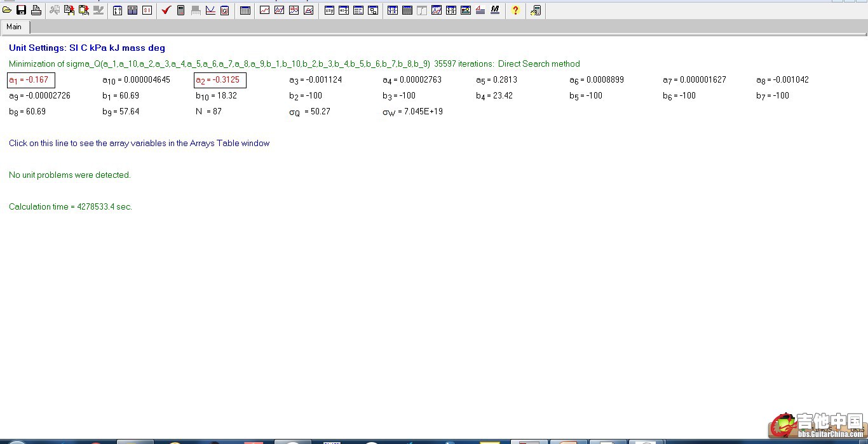
Task: Click the Unit Settings heading line
Action: [87, 48]
